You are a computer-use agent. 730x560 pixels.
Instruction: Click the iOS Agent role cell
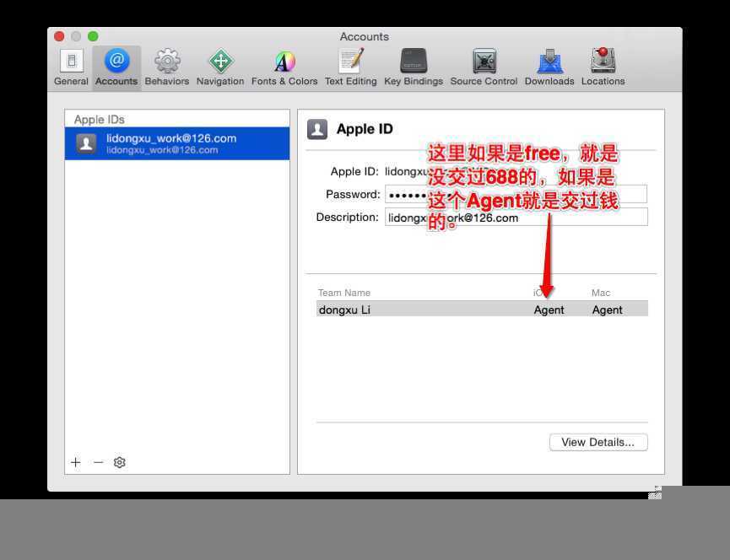549,310
